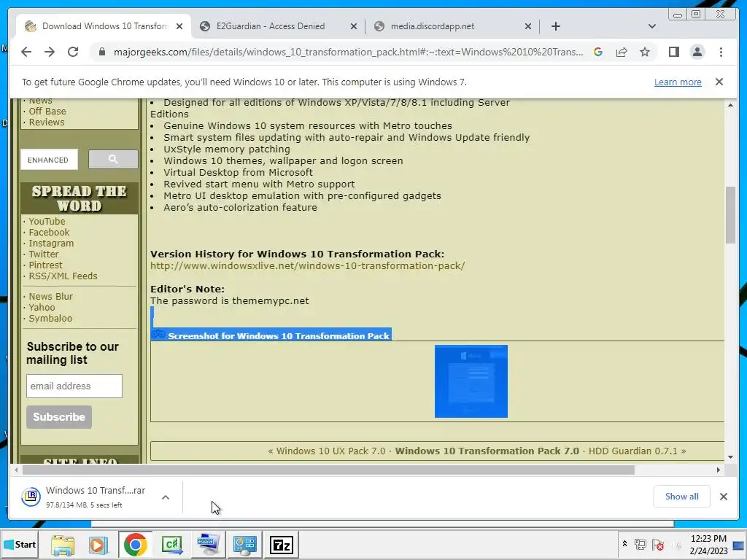Click the site search magnifier button
This screenshot has width=747, height=560.
pos(113,159)
